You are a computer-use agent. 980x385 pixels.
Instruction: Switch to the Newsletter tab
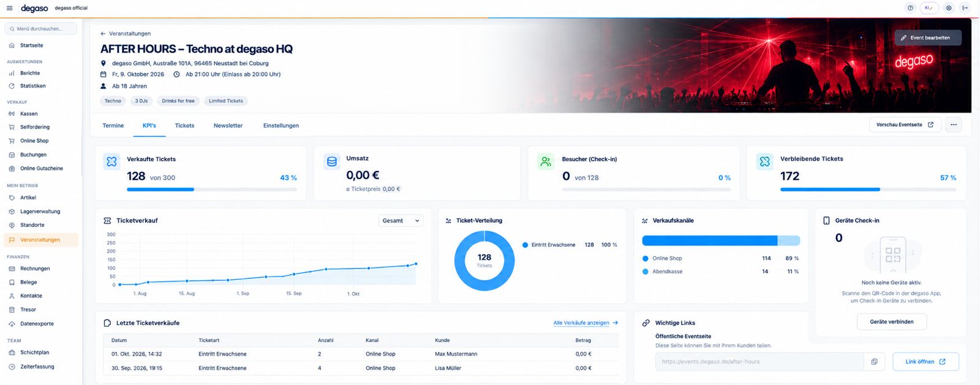click(x=228, y=126)
